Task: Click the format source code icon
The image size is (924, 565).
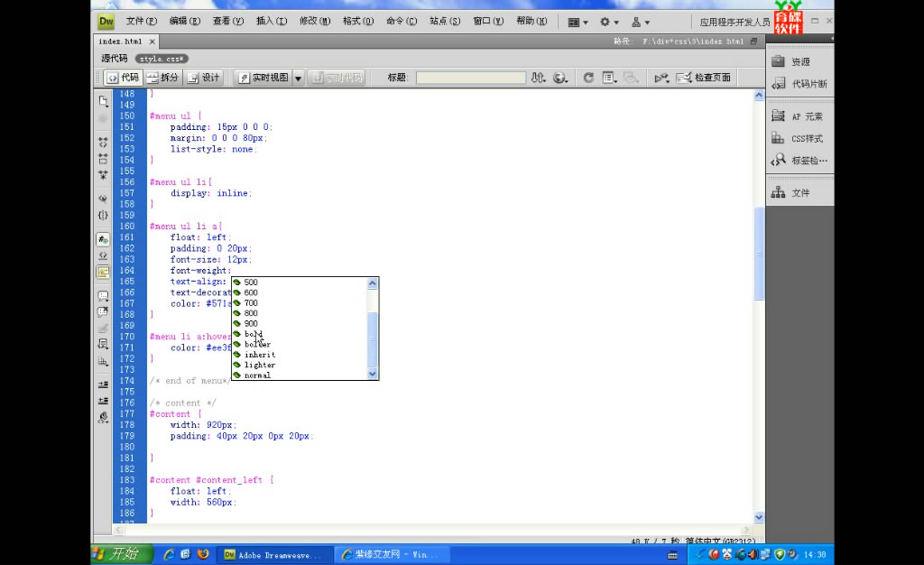Action: (x=103, y=418)
